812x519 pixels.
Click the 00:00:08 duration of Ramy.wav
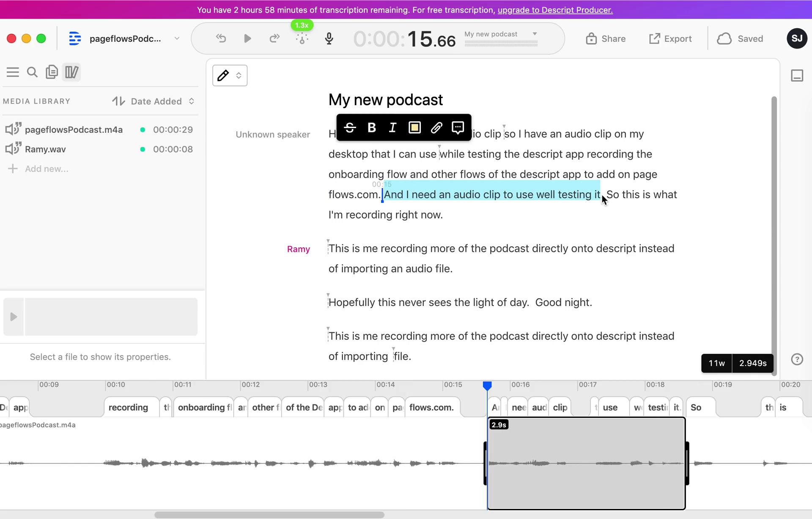[x=173, y=149]
